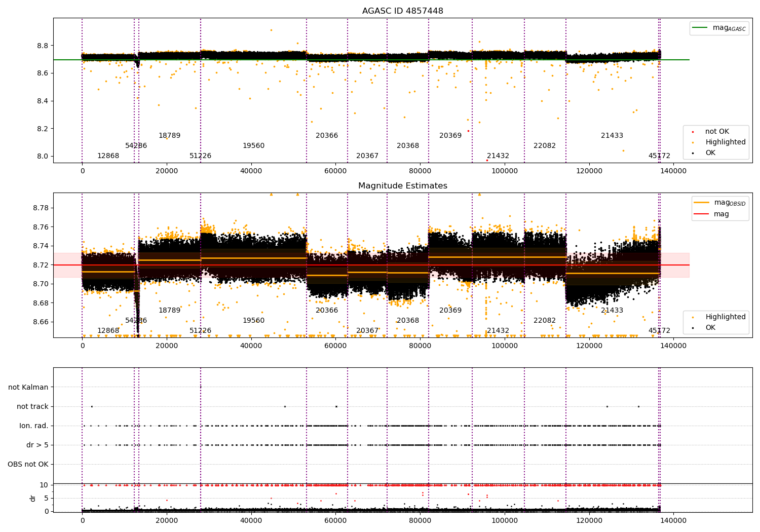This screenshot has width=760, height=532.
Task: Click obsid label 20366 in the top panel
Action: click(x=327, y=136)
